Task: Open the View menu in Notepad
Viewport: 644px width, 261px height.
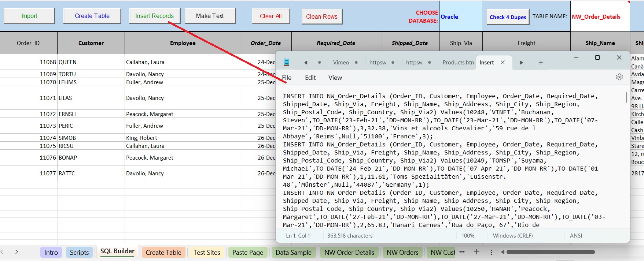Action: (x=335, y=78)
